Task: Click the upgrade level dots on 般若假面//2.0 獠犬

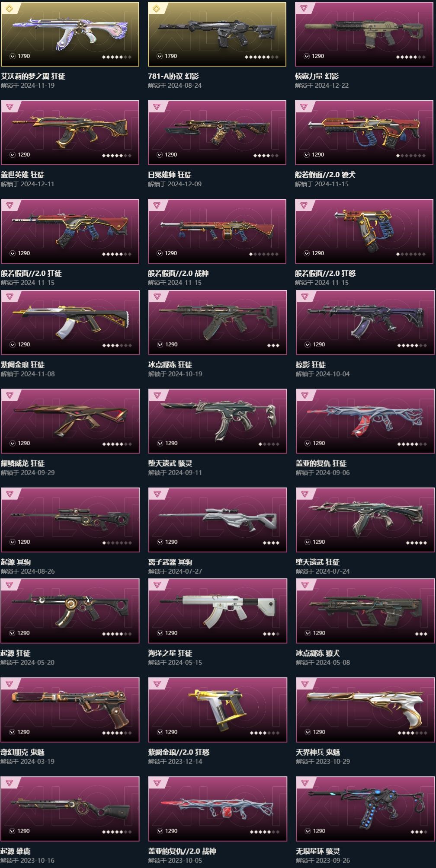Action: coord(410,156)
